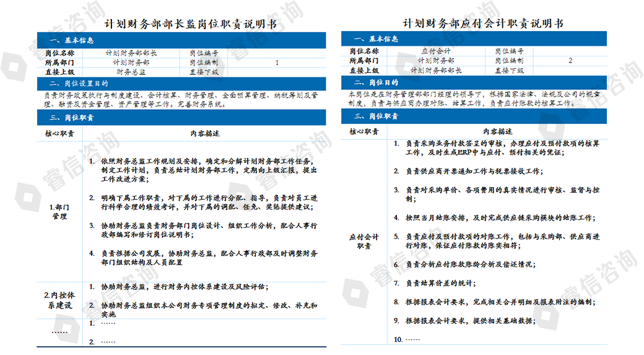
Task: Select the 岗位名称 value "计划财务部部长" in the 部长监 table
Action: [x=131, y=53]
